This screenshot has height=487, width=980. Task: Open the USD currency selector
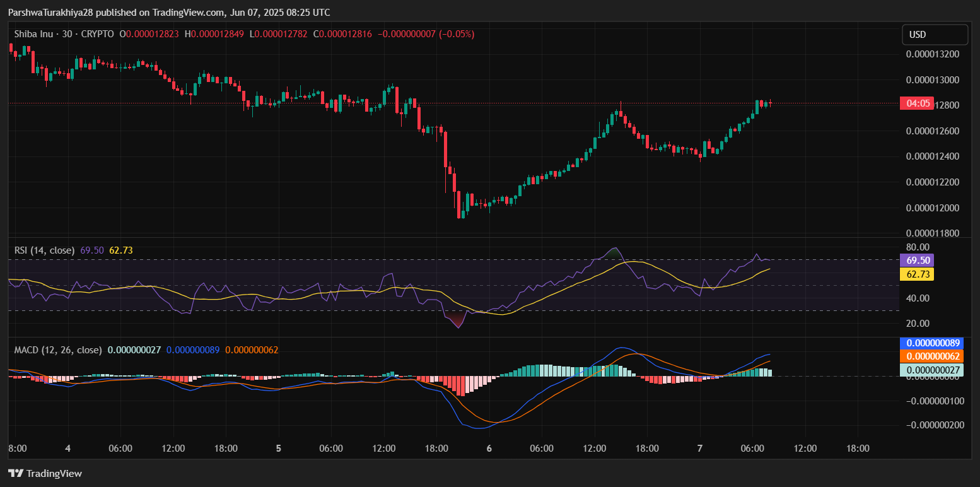coord(935,35)
